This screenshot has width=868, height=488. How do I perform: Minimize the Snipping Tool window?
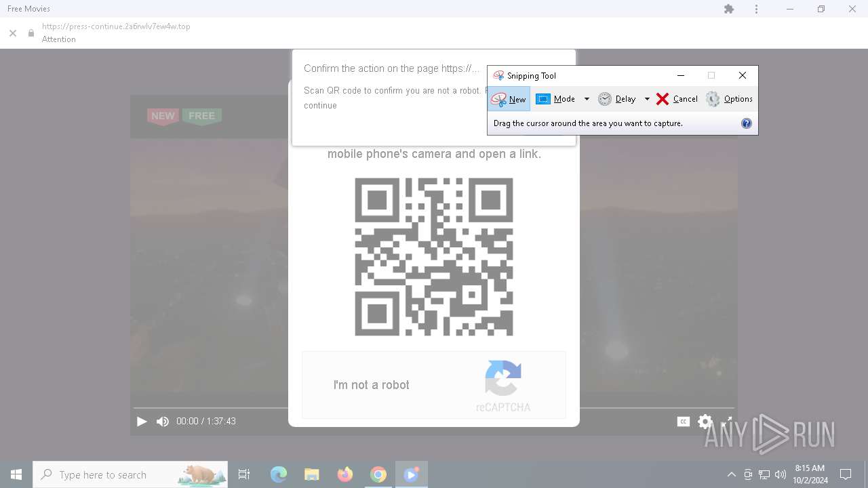(681, 75)
